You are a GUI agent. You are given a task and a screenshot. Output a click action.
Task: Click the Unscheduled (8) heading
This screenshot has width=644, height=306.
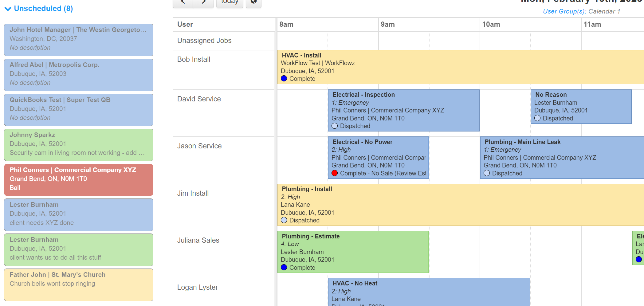(43, 9)
